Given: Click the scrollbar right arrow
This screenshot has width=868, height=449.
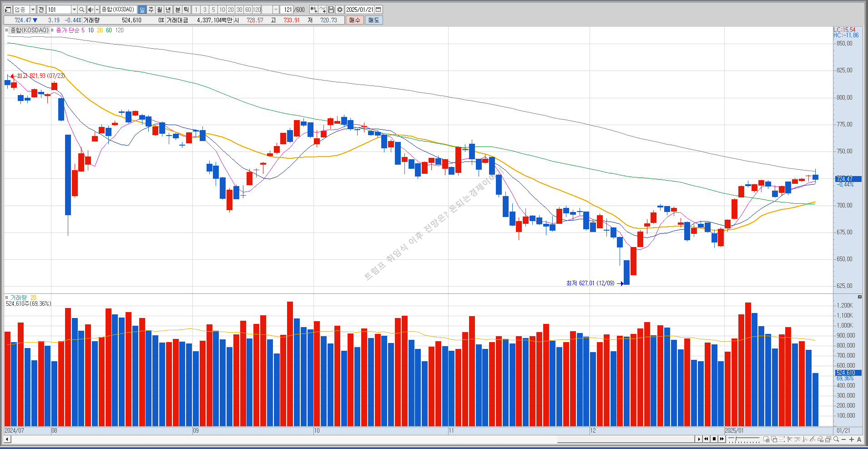Looking at the screenshot, I should (699, 439).
